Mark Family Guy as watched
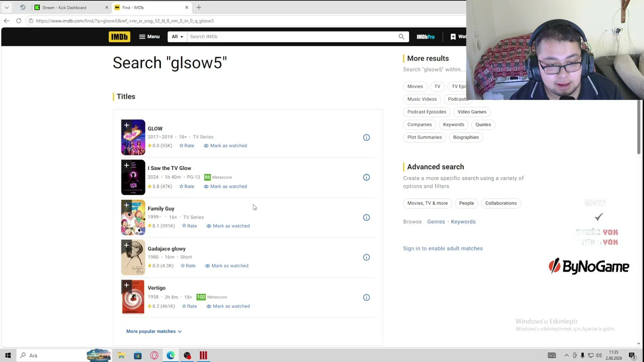The height and width of the screenshot is (362, 644). click(228, 226)
